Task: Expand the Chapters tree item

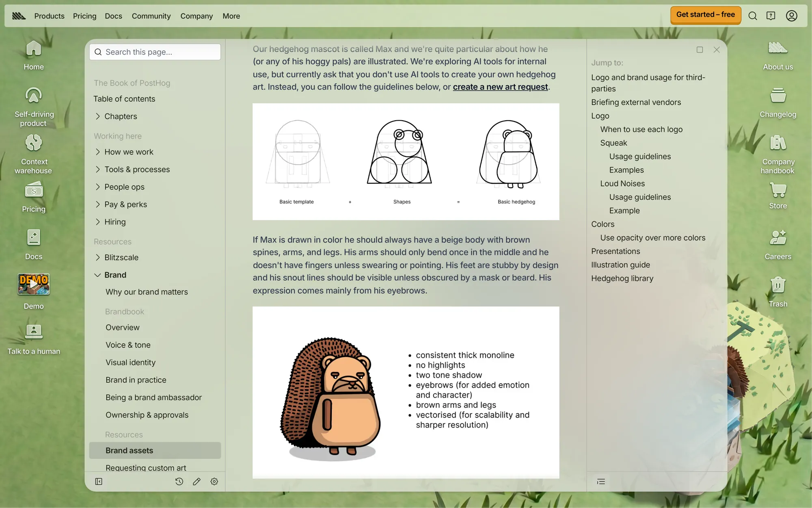Action: 155,116
